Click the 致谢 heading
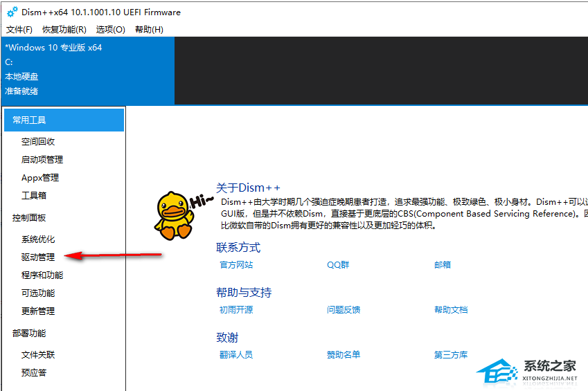Viewport: 588px width, 391px height. (x=227, y=338)
